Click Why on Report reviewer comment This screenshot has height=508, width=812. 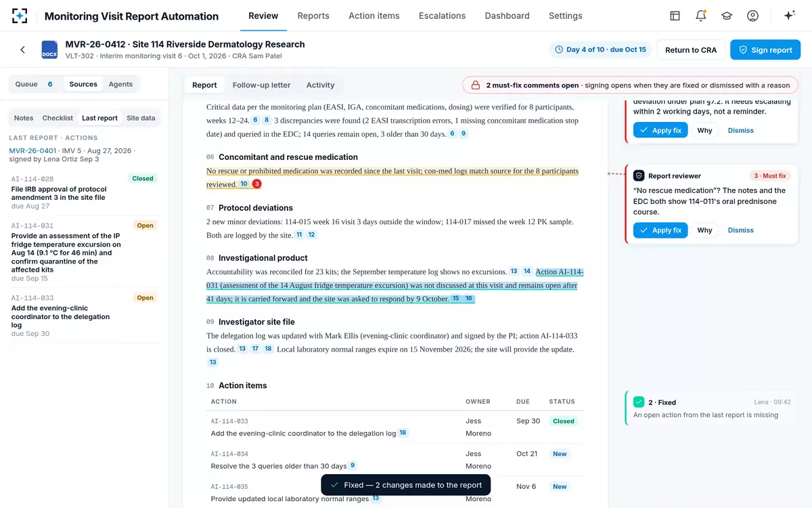705,230
